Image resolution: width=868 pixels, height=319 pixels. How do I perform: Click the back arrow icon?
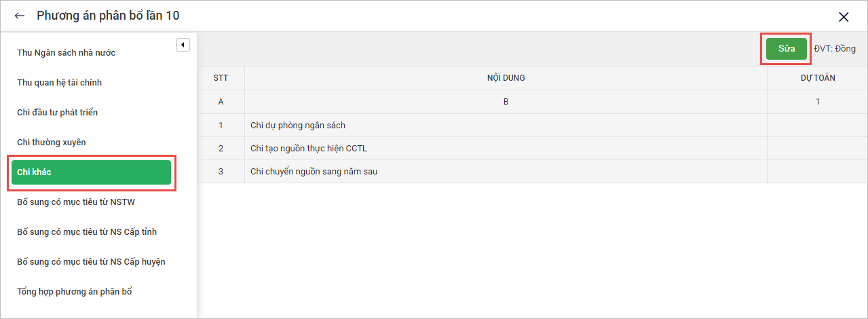coord(19,16)
